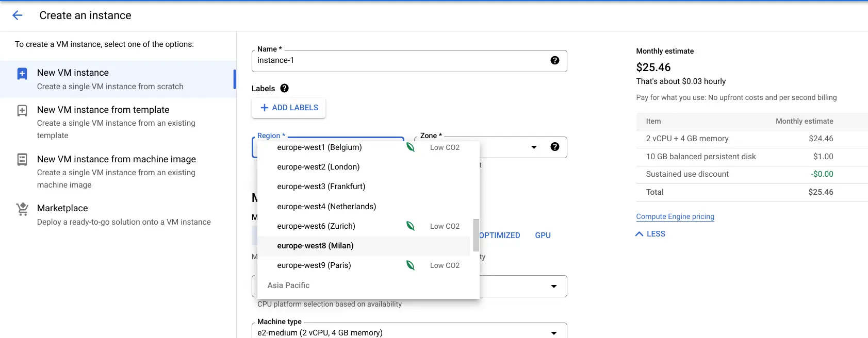Screen dimensions: 868x338
Task: Click the Zurich low CO2 leaf icon
Action: [x=411, y=226]
